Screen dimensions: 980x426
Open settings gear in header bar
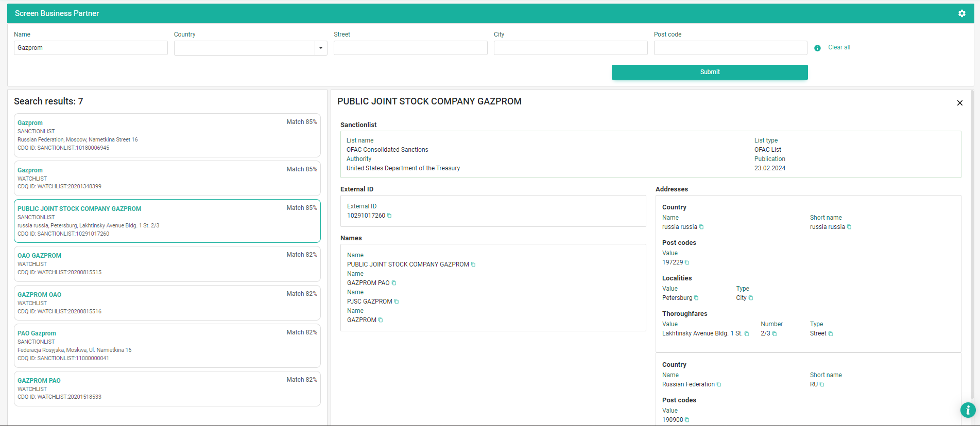click(961, 13)
